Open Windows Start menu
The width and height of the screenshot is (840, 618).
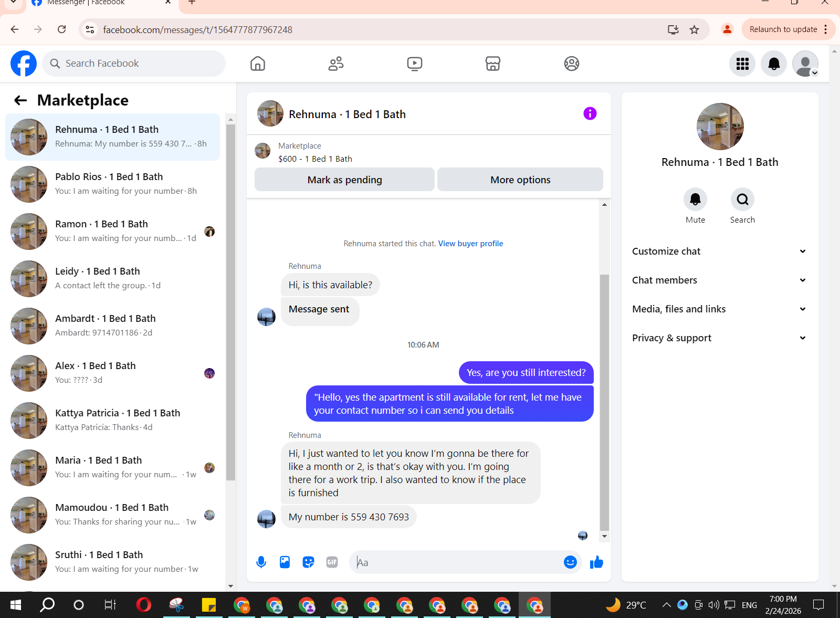pos(16,605)
